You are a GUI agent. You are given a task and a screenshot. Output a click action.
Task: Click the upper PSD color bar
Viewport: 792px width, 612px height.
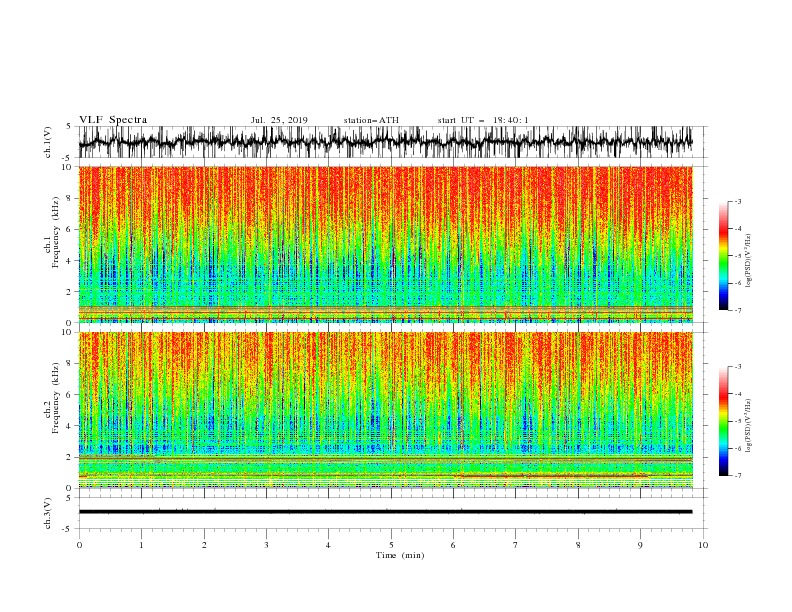pos(723,256)
